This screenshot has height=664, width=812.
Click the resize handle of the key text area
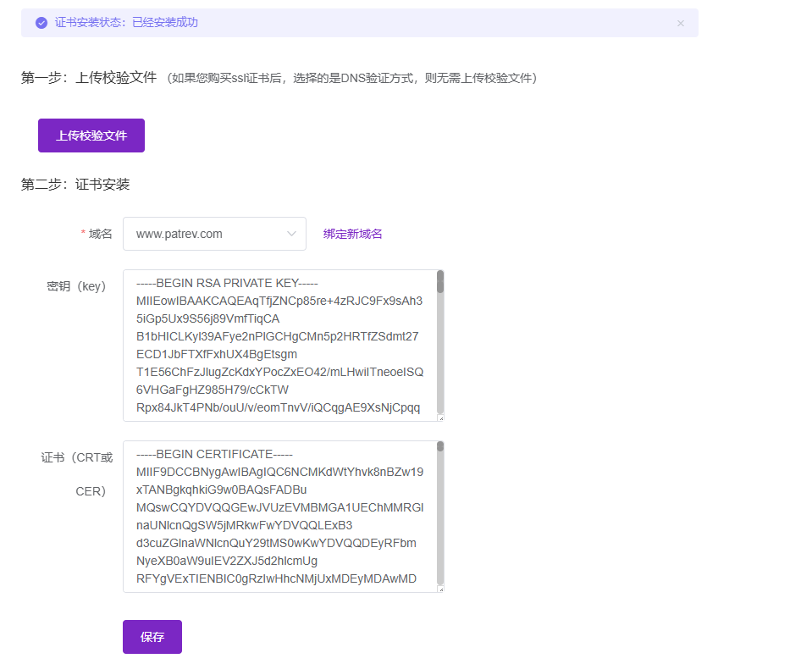point(440,417)
